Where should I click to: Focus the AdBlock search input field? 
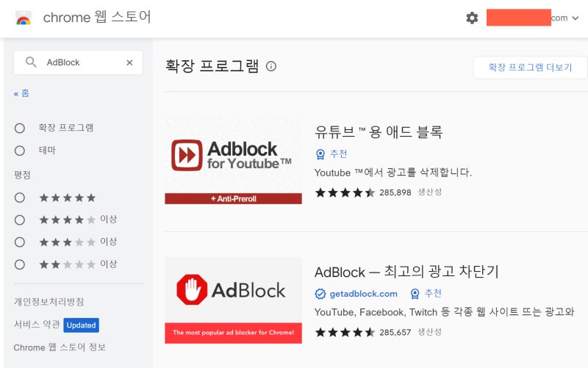tap(78, 62)
